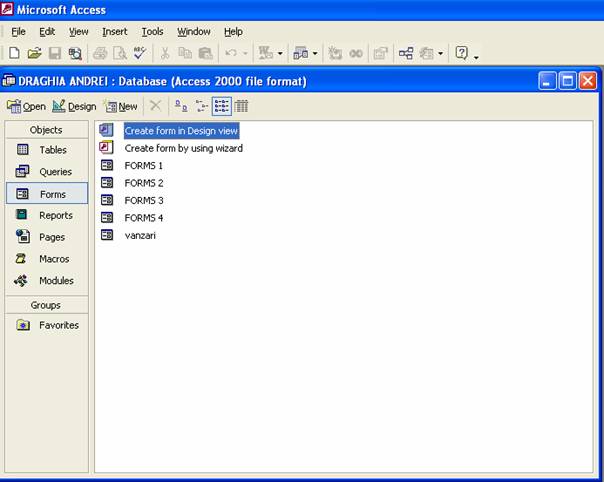Screen dimensions: 604x482
Task: Click the New database icon in the toolbar
Action: 14,53
